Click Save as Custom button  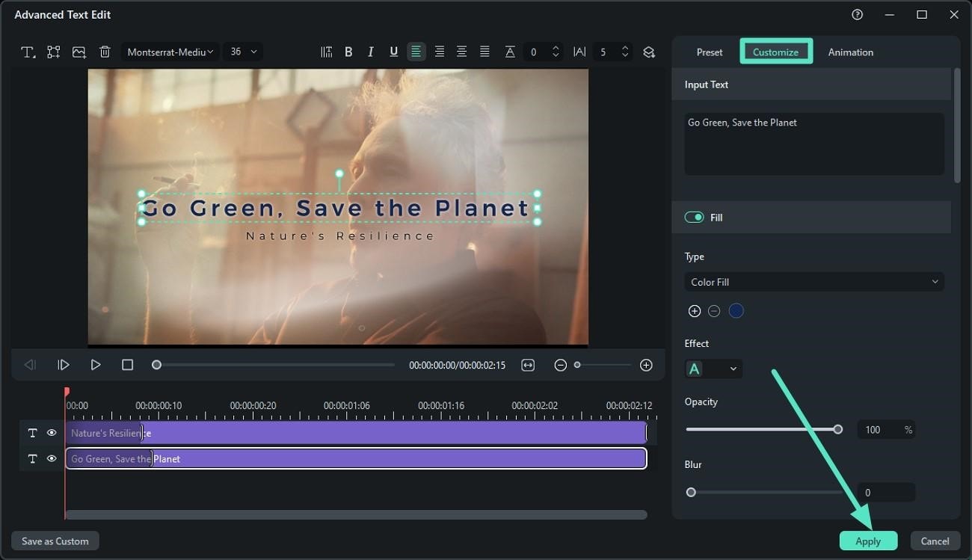pyautogui.click(x=55, y=541)
